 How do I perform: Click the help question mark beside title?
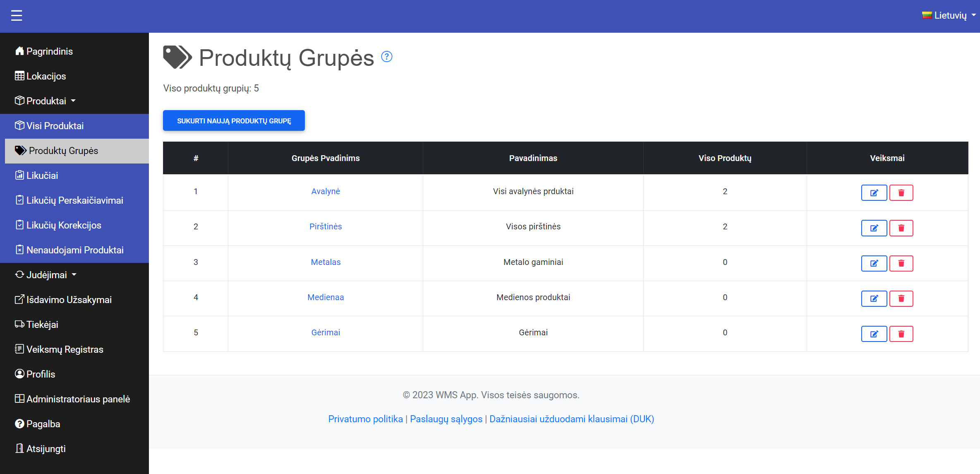pos(386,57)
